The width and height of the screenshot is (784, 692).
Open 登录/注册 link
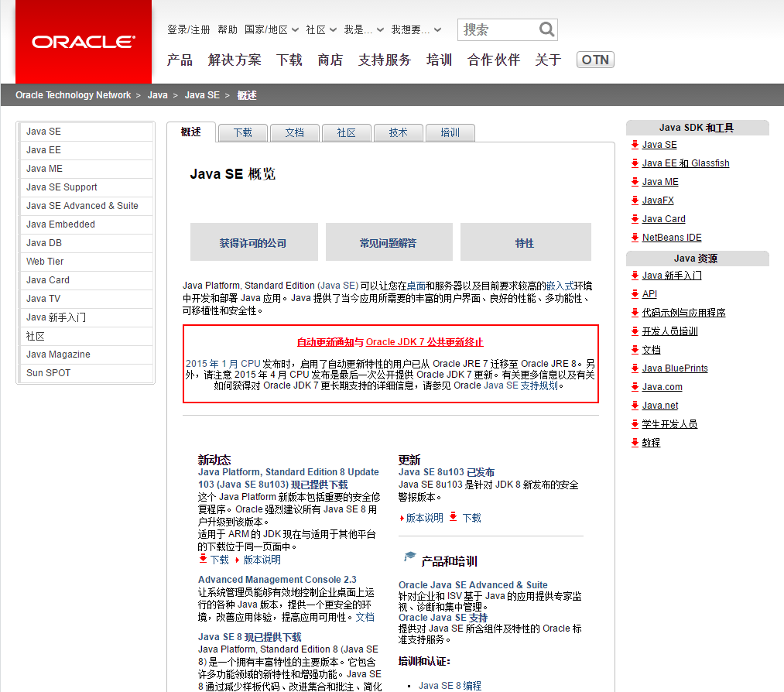[189, 29]
